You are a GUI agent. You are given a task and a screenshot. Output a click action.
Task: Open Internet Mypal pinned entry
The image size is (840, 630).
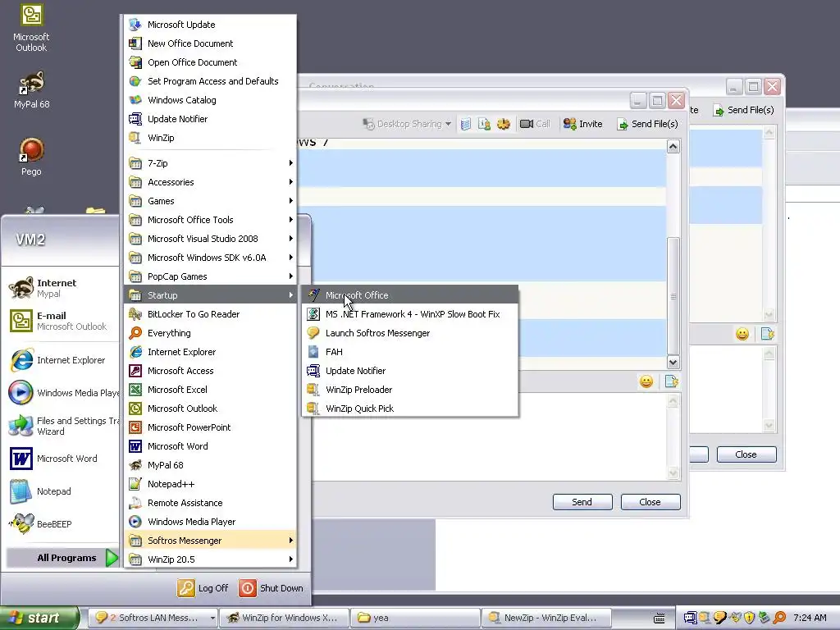tap(62, 288)
